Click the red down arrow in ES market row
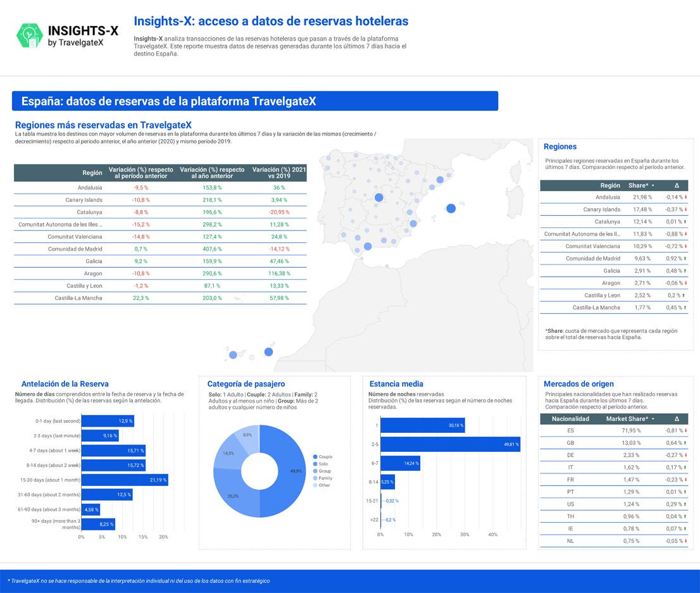Viewport: 700px width, 593px height. [686, 431]
